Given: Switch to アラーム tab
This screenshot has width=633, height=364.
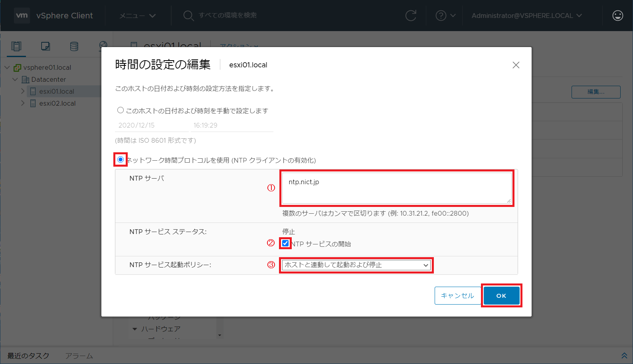Looking at the screenshot, I should pyautogui.click(x=79, y=356).
